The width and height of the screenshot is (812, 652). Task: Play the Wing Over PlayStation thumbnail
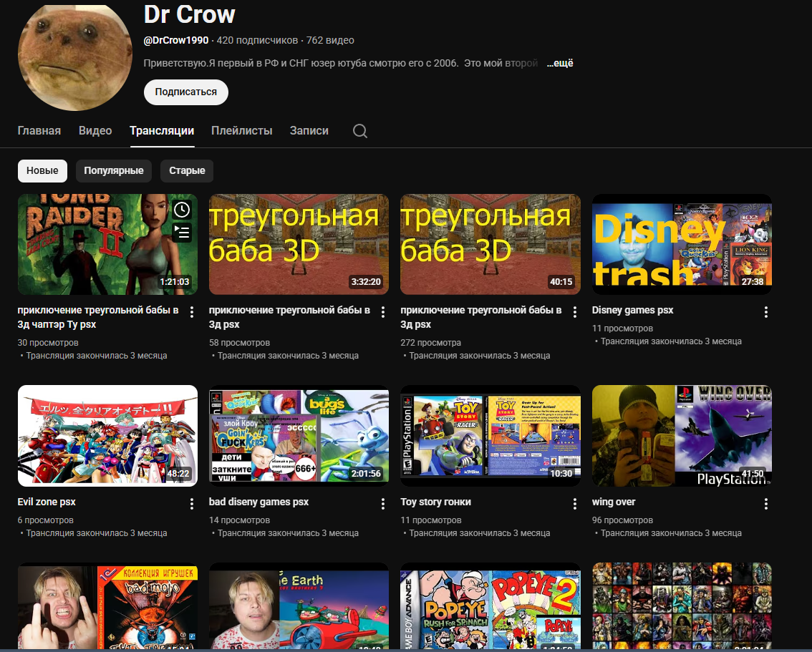click(x=682, y=436)
